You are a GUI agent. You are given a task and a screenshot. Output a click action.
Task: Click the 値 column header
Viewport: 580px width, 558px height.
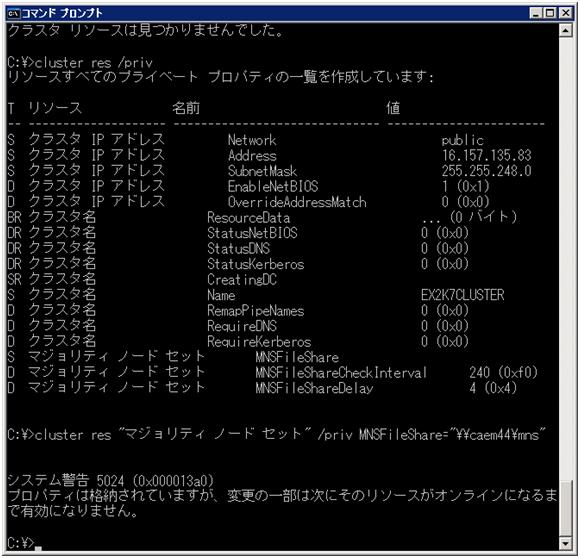[393, 108]
